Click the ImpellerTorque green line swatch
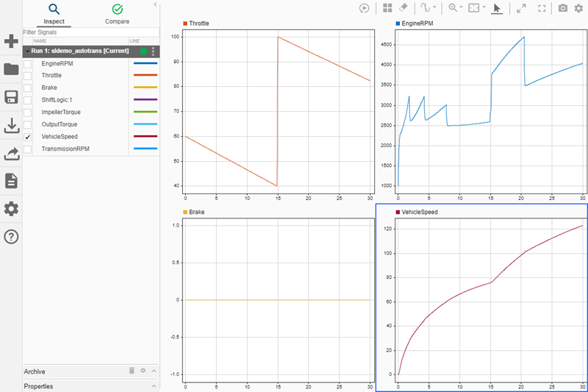Screen dimensions: 588x392 (146, 112)
